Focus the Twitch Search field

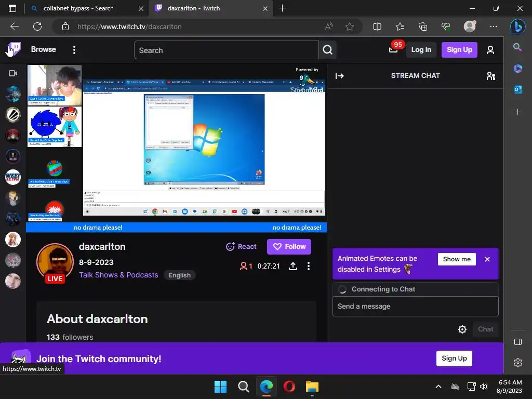227,50
